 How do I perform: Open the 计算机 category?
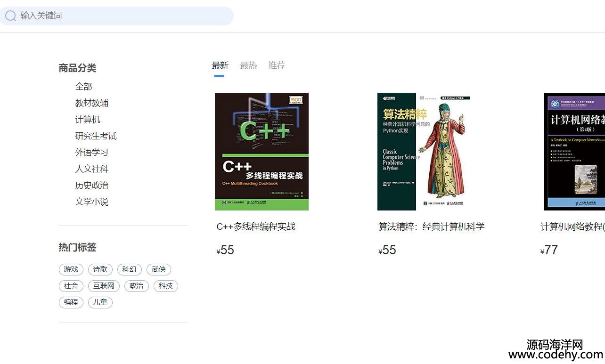pos(88,120)
